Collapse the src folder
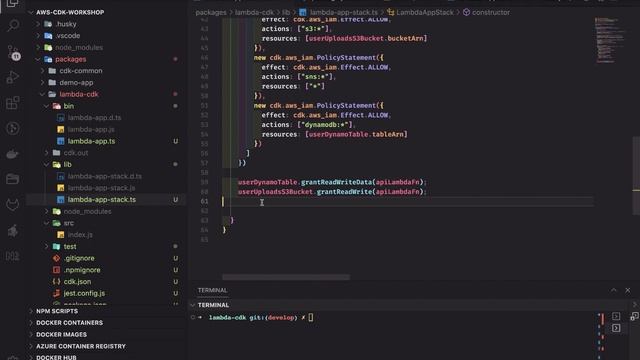Image resolution: width=640 pixels, height=360 pixels. [x=47, y=223]
